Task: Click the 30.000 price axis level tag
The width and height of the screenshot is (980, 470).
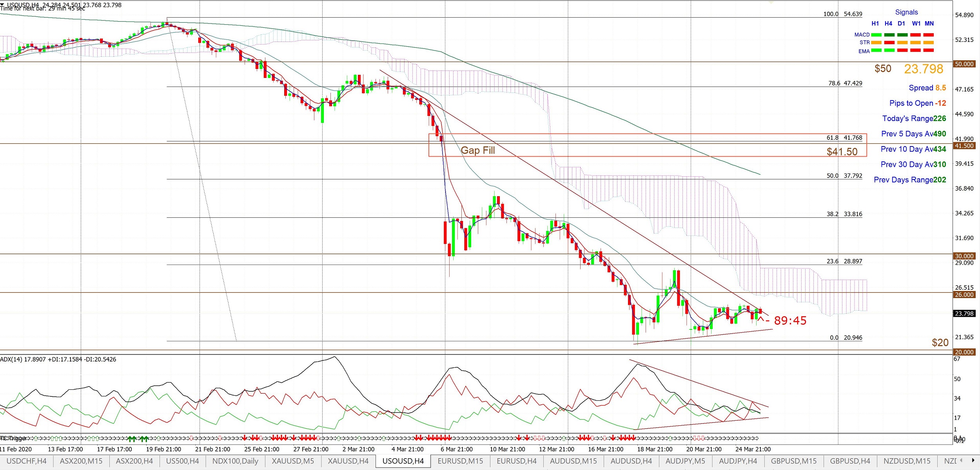Action: [964, 256]
